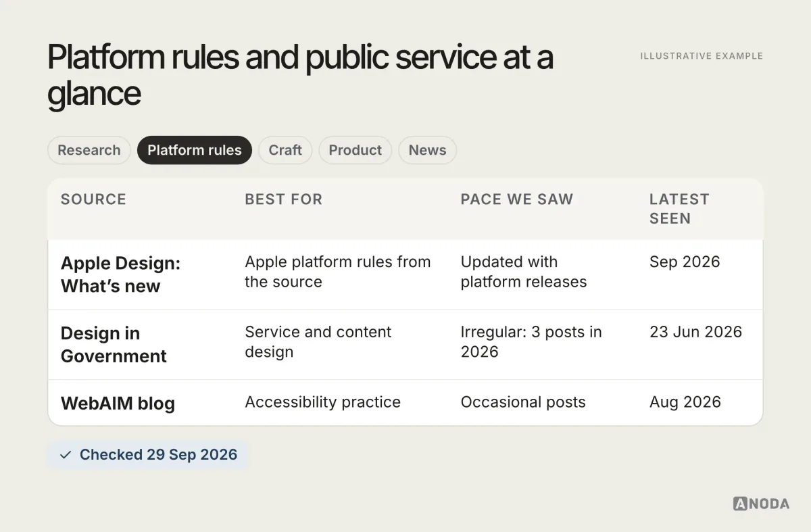
Task: Click 'Updated with platform releases' cell
Action: pyautogui.click(x=524, y=272)
